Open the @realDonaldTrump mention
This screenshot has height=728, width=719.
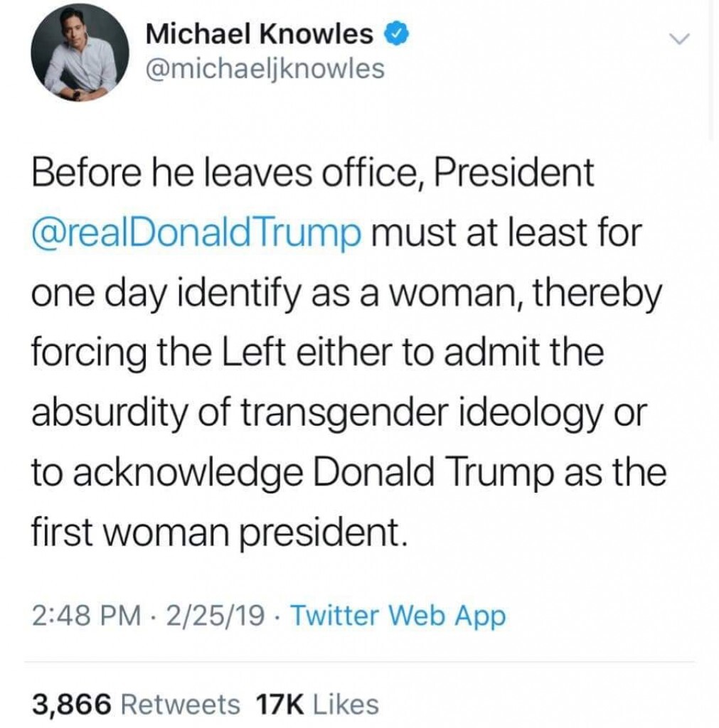(x=197, y=232)
